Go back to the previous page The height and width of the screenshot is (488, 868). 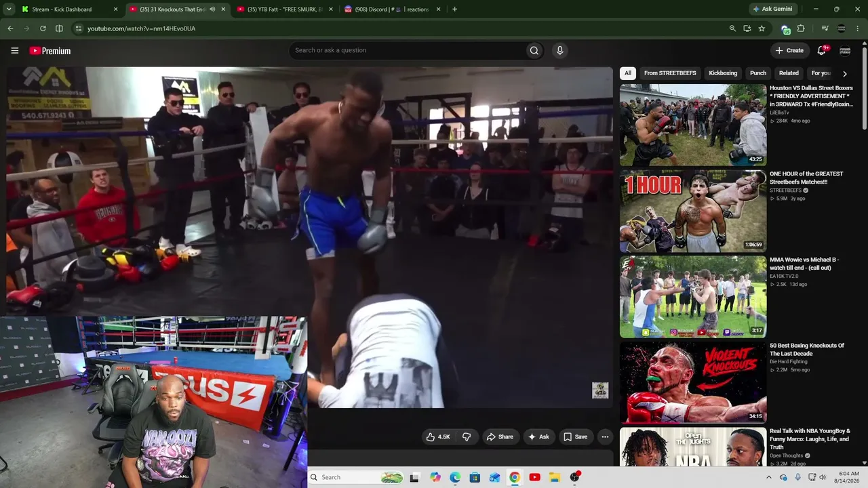tap(10, 28)
